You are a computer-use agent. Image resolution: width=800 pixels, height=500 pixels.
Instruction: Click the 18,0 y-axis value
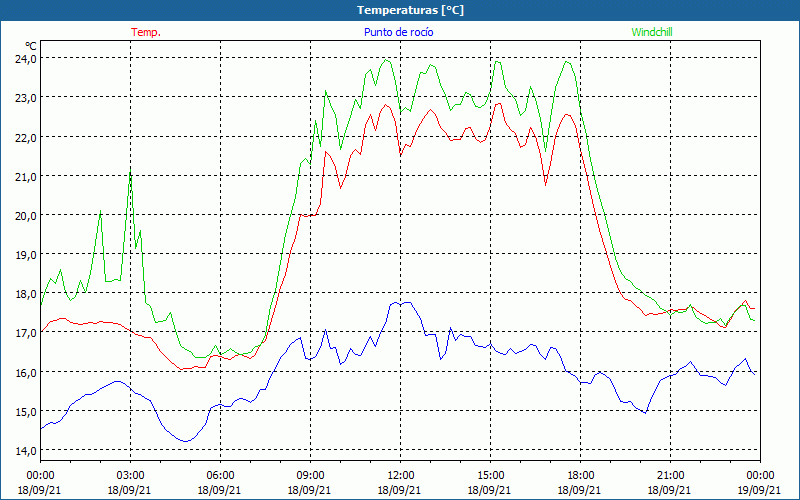tap(26, 293)
